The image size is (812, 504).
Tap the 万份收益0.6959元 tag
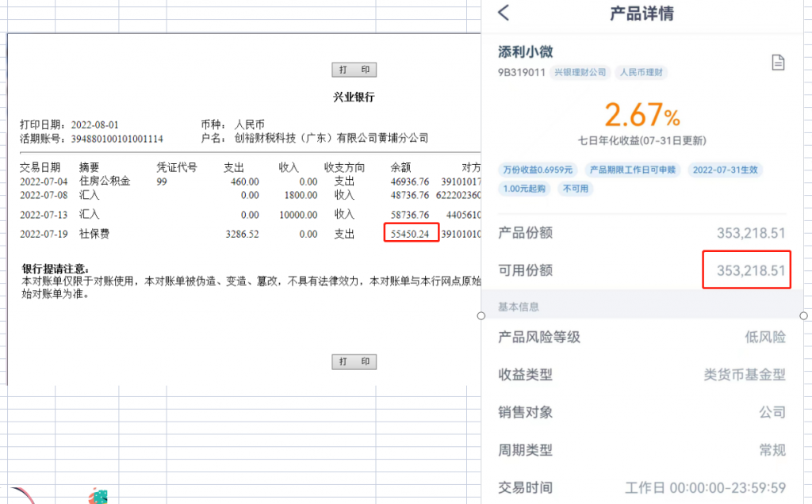click(x=538, y=170)
